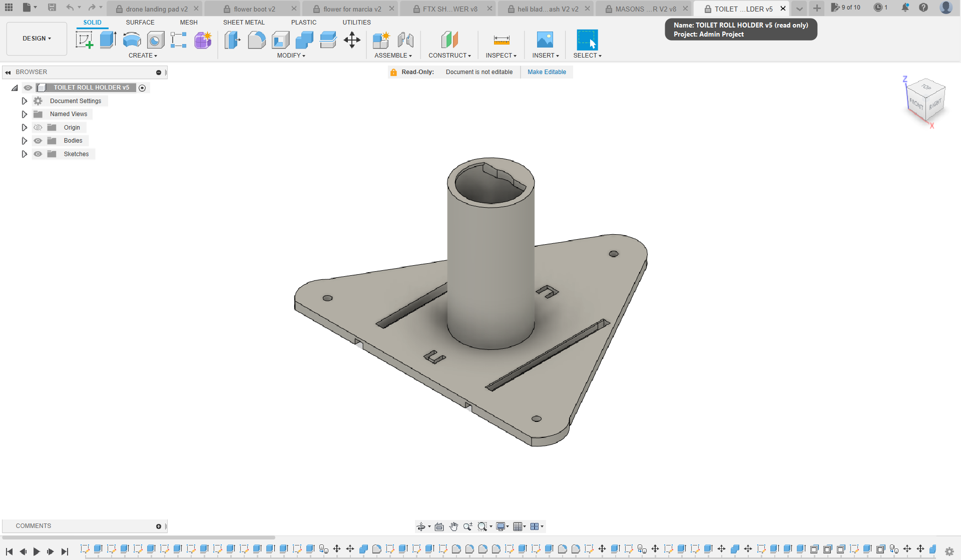Select the Revolve tool
The width and height of the screenshot is (961, 560).
(132, 40)
